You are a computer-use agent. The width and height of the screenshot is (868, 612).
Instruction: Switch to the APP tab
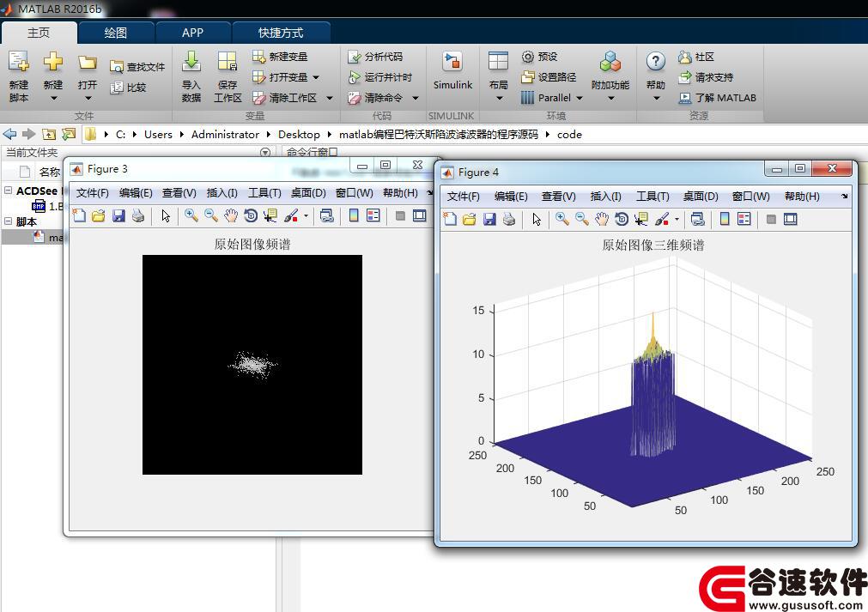(x=192, y=33)
